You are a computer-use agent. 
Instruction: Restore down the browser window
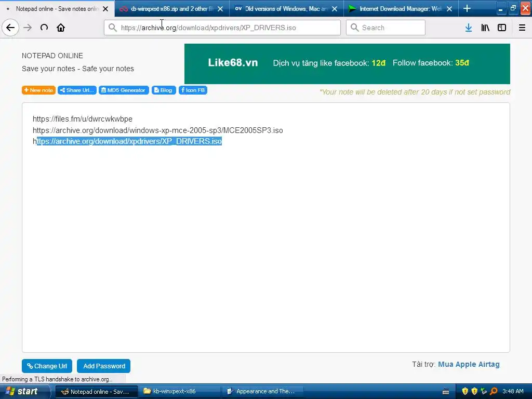click(513, 8)
